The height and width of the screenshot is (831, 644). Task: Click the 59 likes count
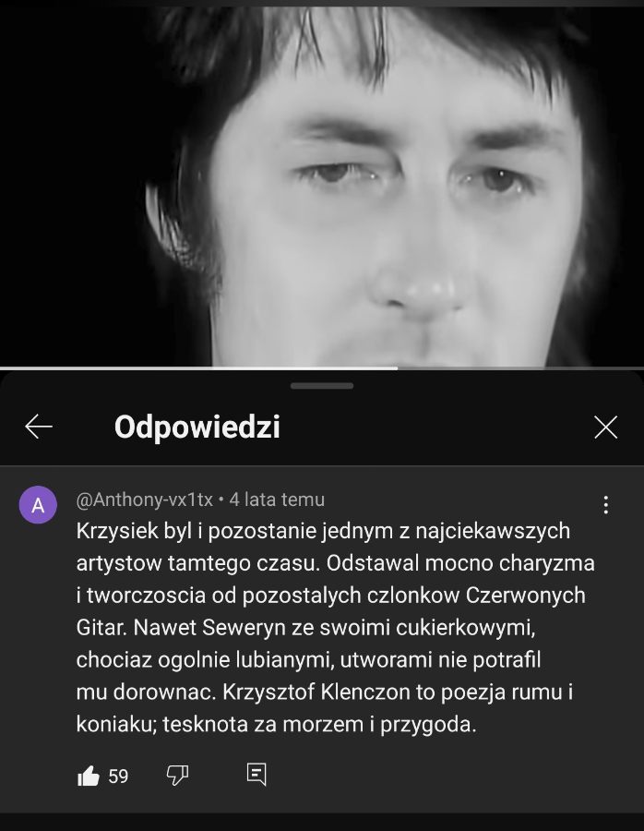click(x=118, y=777)
